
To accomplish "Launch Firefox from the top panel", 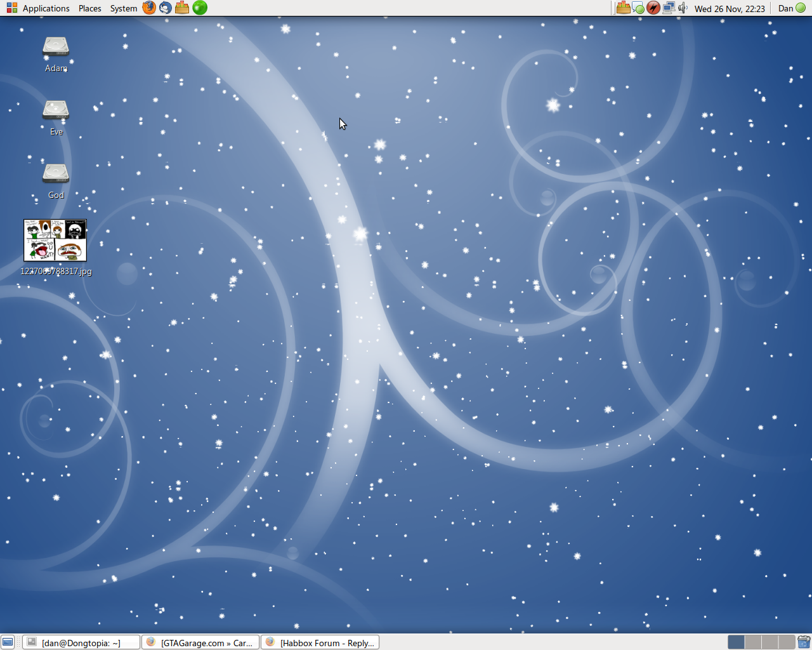I will [149, 8].
